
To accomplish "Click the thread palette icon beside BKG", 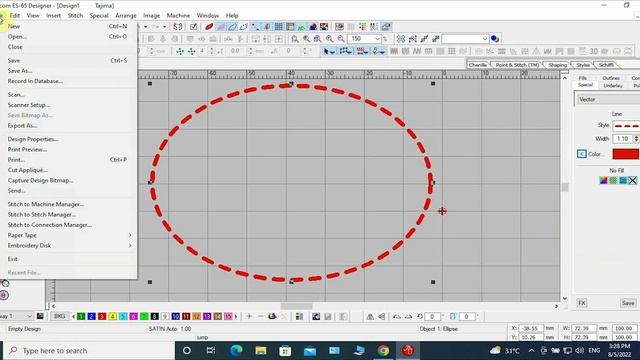I will 40,316.
